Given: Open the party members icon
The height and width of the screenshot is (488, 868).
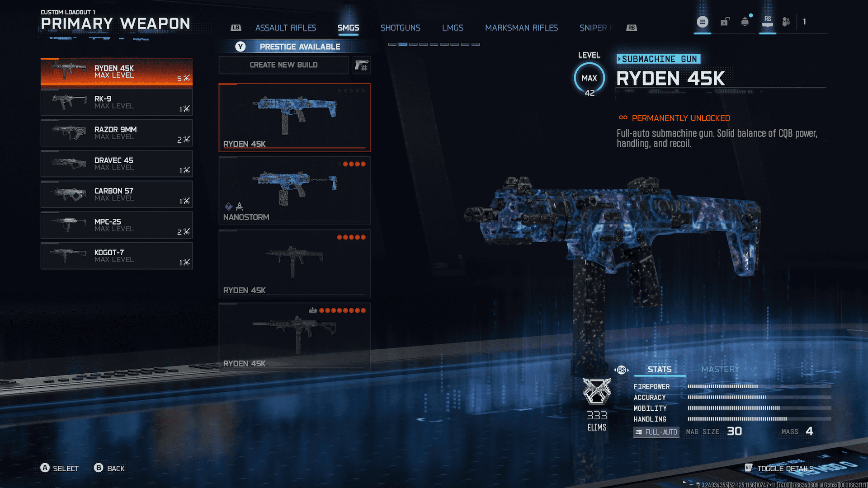Looking at the screenshot, I should click(x=786, y=22).
